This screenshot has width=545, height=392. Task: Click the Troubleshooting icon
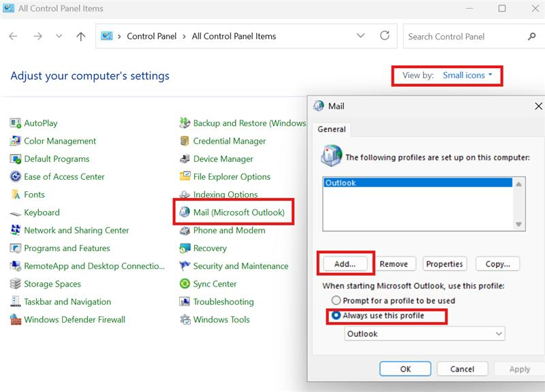coord(185,301)
